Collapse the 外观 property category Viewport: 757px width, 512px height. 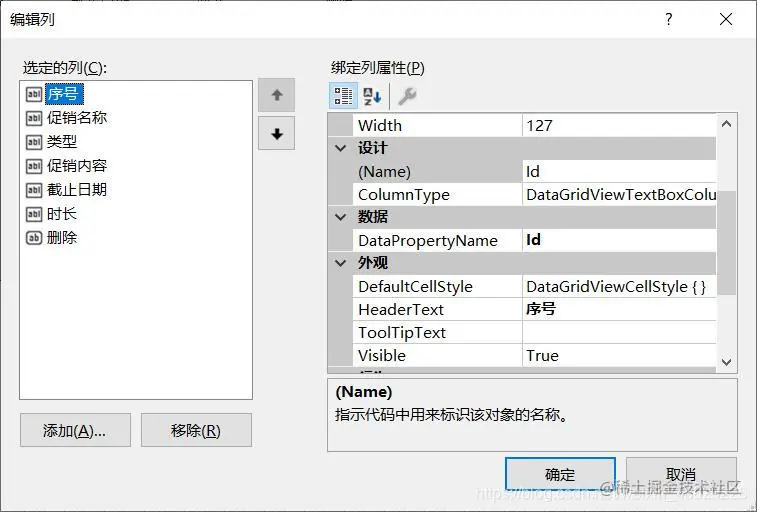point(341,263)
